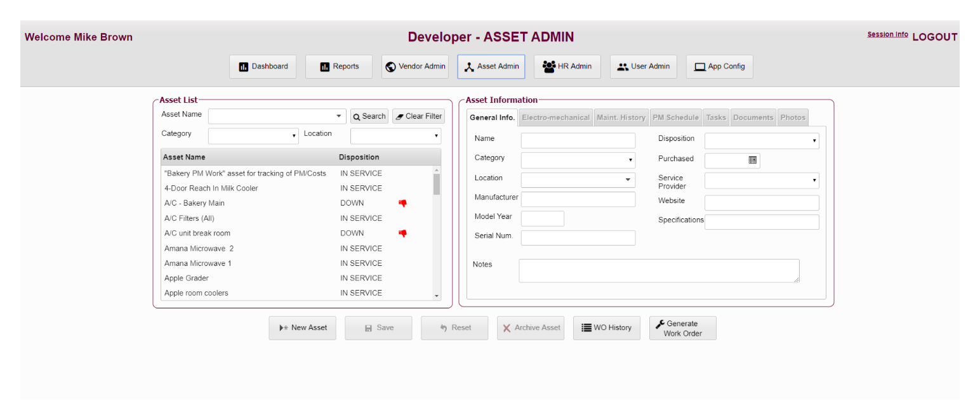Screen dimensions: 980x420
Task: Click the Save button
Action: pyautogui.click(x=378, y=328)
